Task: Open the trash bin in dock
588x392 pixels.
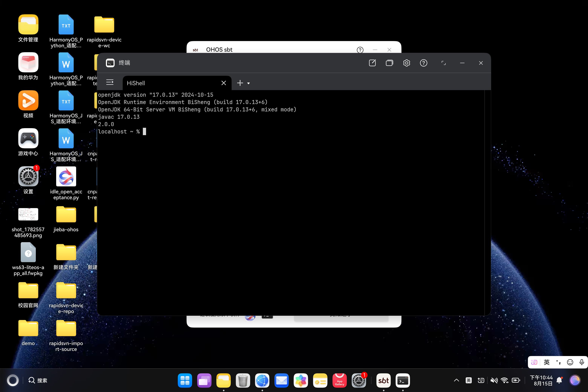Action: tap(243, 381)
